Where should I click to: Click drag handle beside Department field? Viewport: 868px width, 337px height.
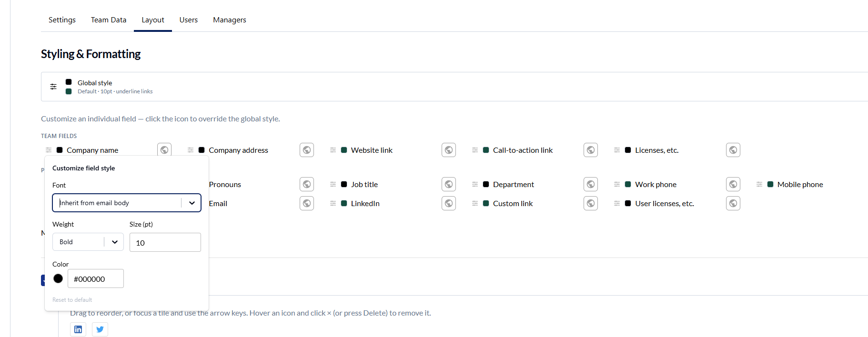[x=475, y=184]
